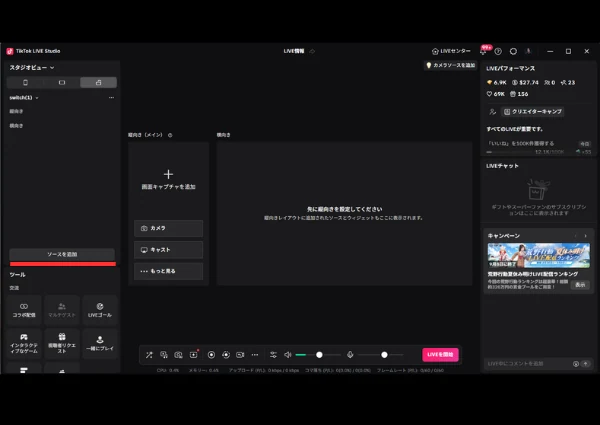Open more options ellipsis in bottom toolbar

[255, 355]
